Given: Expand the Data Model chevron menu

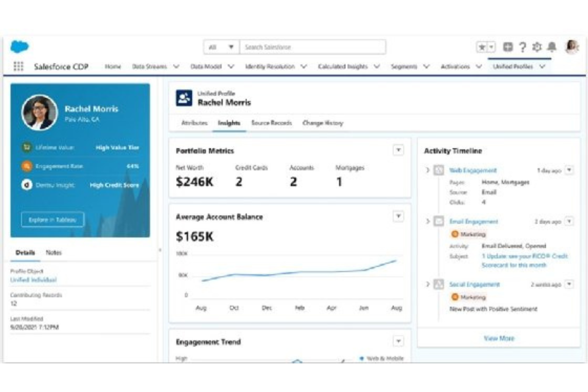Looking at the screenshot, I should tap(231, 67).
